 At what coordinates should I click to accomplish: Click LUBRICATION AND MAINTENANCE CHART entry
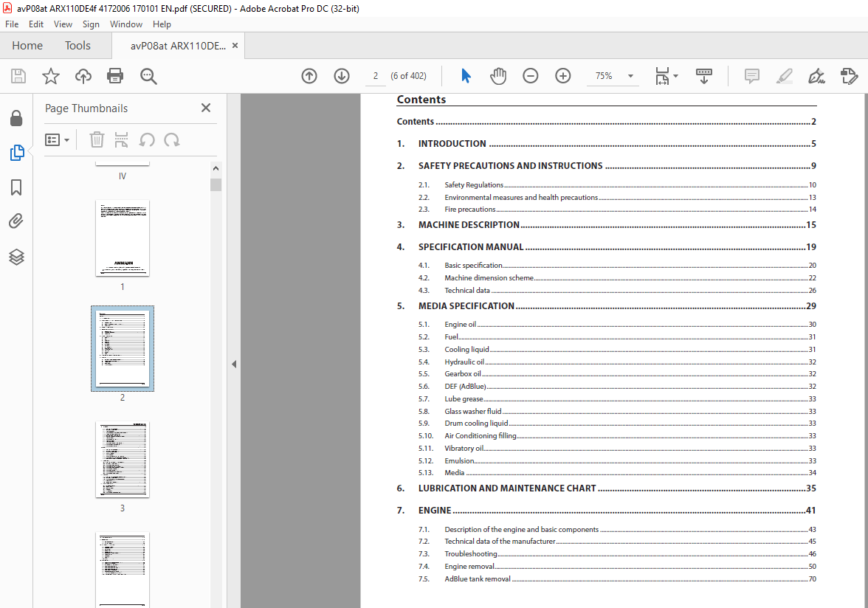point(606,488)
